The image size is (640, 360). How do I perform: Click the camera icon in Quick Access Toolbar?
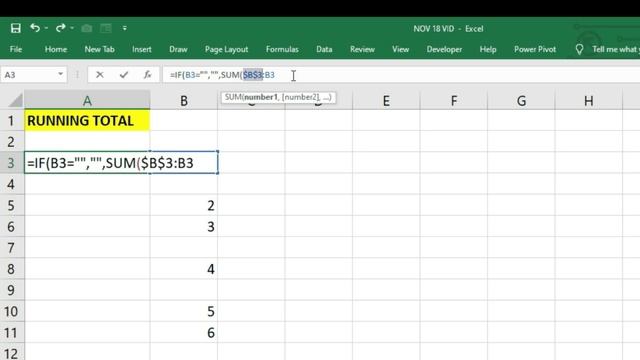coord(87,28)
